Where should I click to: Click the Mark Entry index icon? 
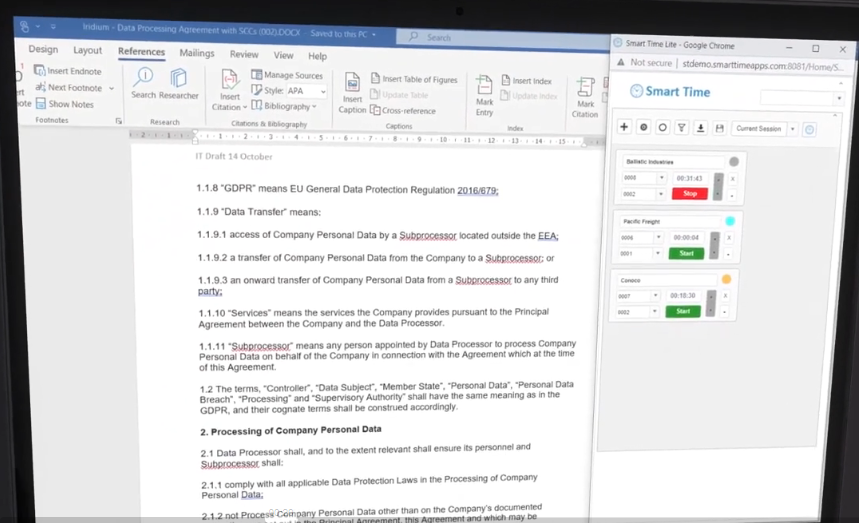485,92
